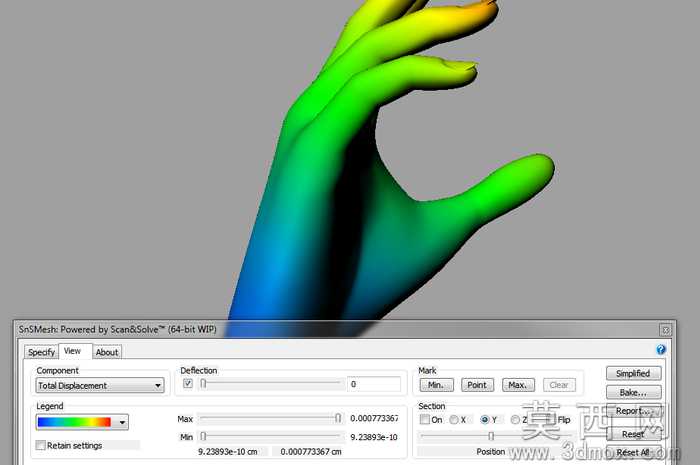Click the Report... button
Viewport: 700px width, 465px height.
pyautogui.click(x=633, y=411)
